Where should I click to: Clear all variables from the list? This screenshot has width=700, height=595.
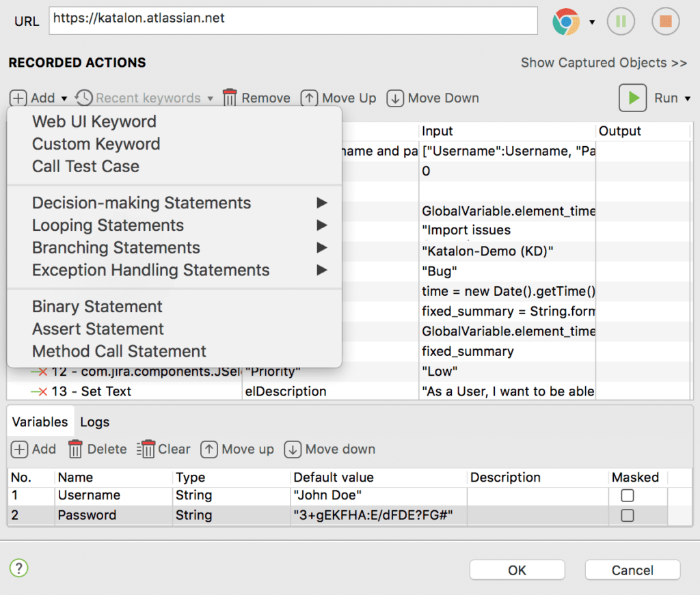tap(163, 449)
